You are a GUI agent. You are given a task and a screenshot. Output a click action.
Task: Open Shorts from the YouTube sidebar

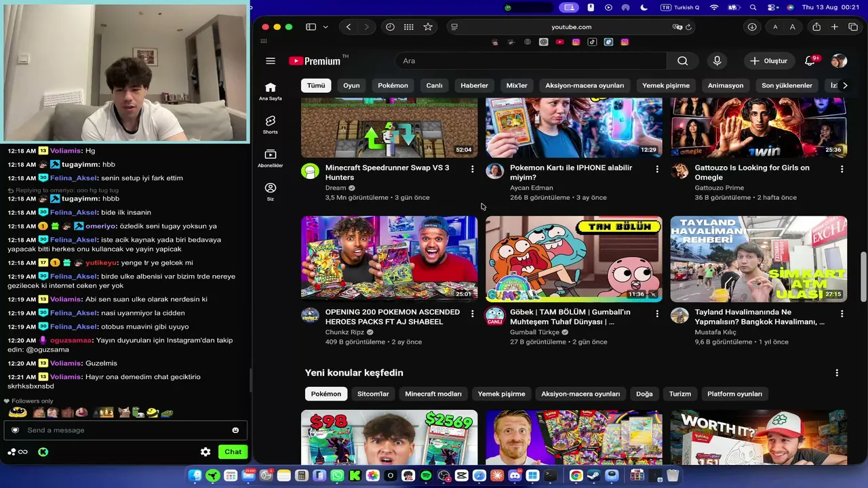271,125
